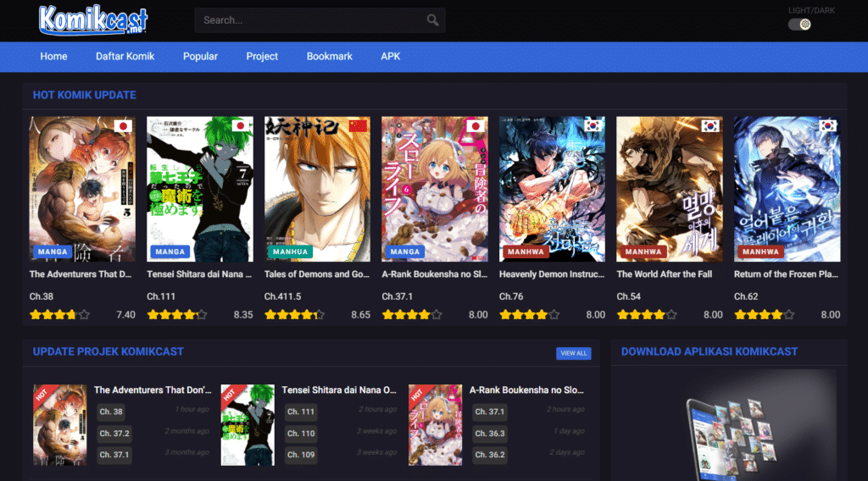
Task: Click Korea flag on Heavenly Demon cover
Action: tap(593, 126)
